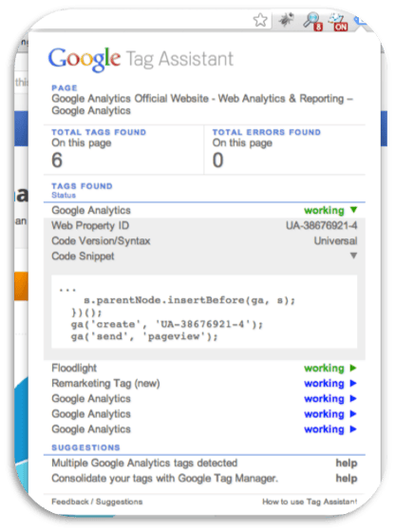Viewport: 395px width, 532px height.
Task: Click the Floodlight tag name
Action: coord(74,369)
